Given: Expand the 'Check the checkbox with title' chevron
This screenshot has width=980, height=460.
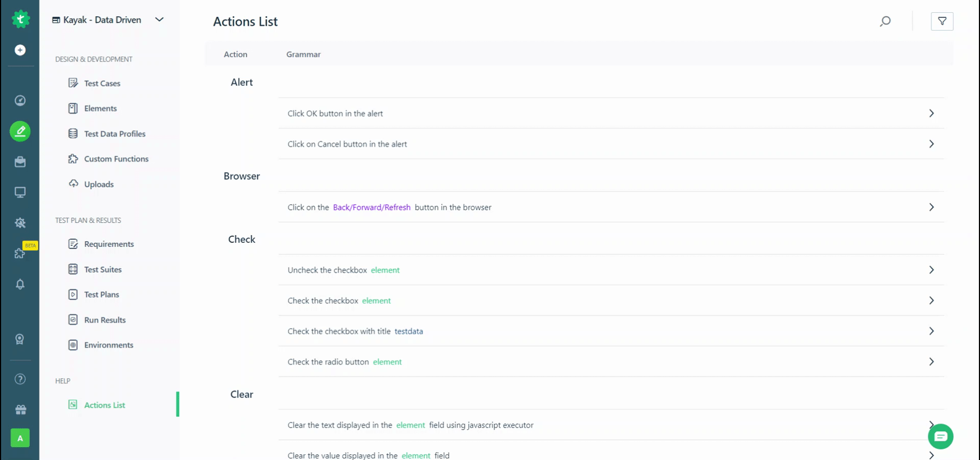Looking at the screenshot, I should 931,331.
